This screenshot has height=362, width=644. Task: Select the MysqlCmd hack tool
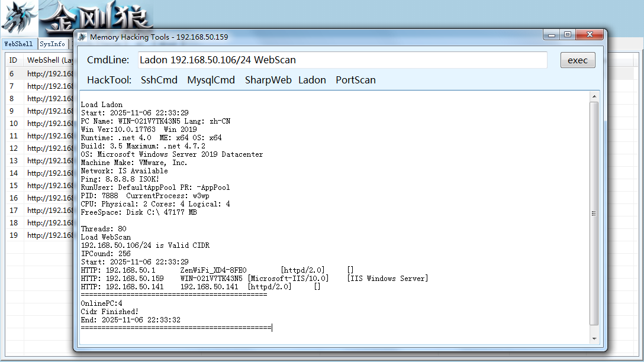click(211, 80)
